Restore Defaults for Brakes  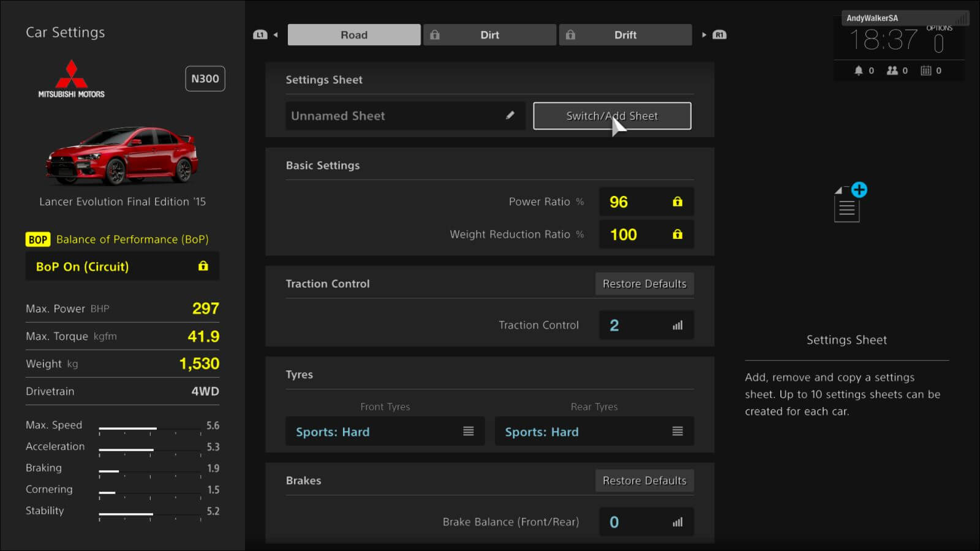[644, 481]
